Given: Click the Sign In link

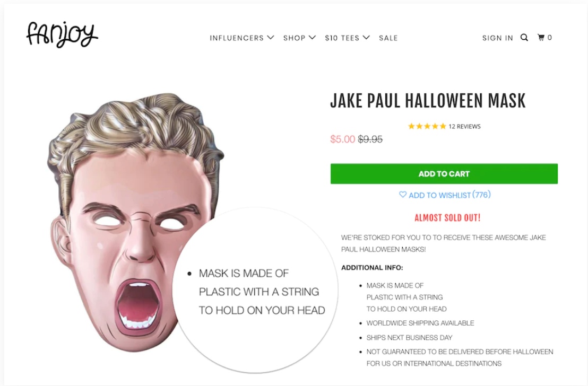Looking at the screenshot, I should pyautogui.click(x=498, y=38).
